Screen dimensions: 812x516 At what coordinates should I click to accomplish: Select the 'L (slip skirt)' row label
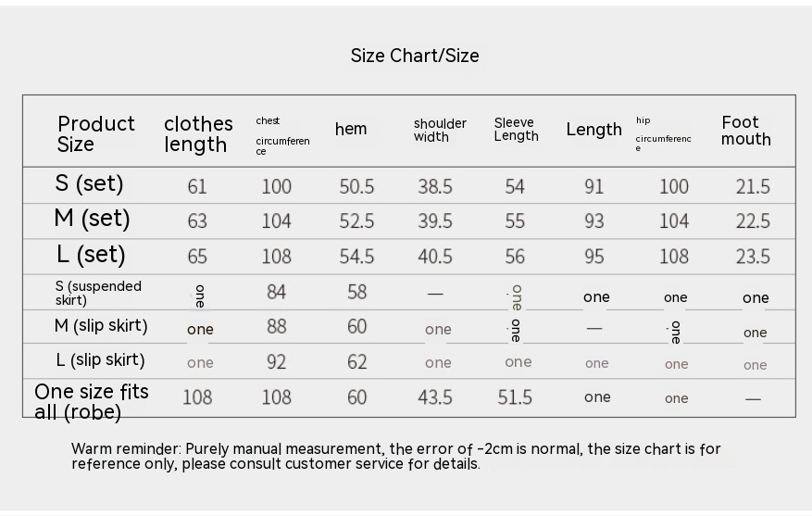(x=100, y=360)
